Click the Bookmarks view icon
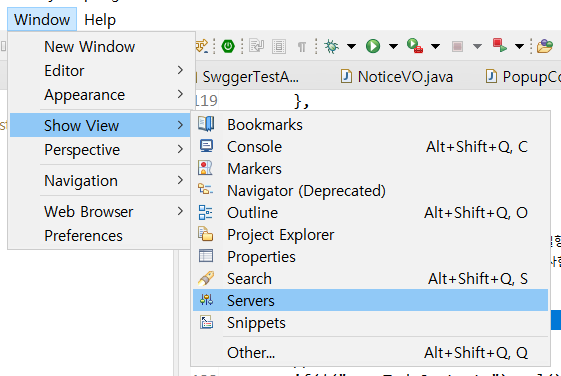The height and width of the screenshot is (376, 561). [x=206, y=124]
